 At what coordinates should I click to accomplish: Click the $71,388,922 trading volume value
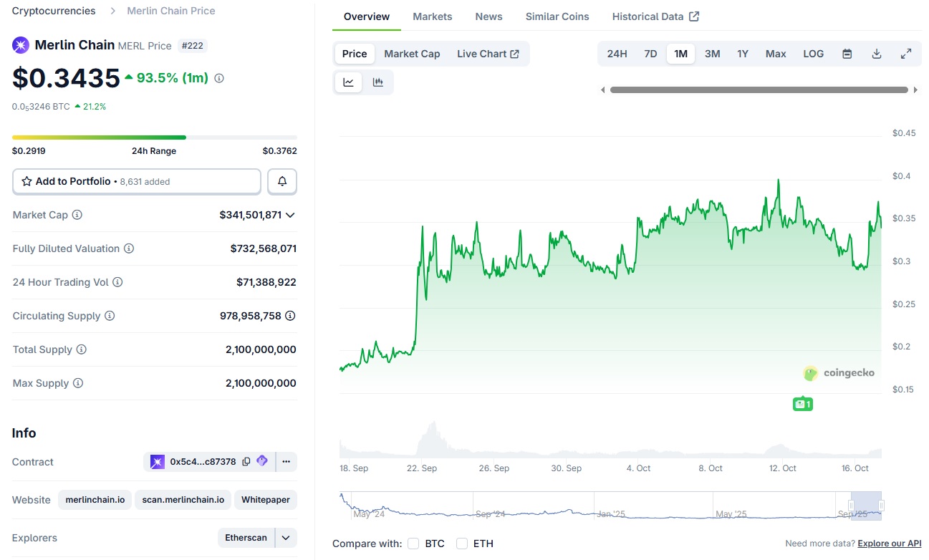pos(266,282)
